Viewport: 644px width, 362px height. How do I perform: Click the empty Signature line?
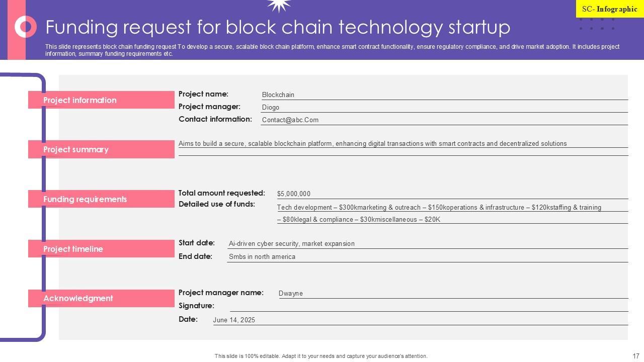click(428, 307)
